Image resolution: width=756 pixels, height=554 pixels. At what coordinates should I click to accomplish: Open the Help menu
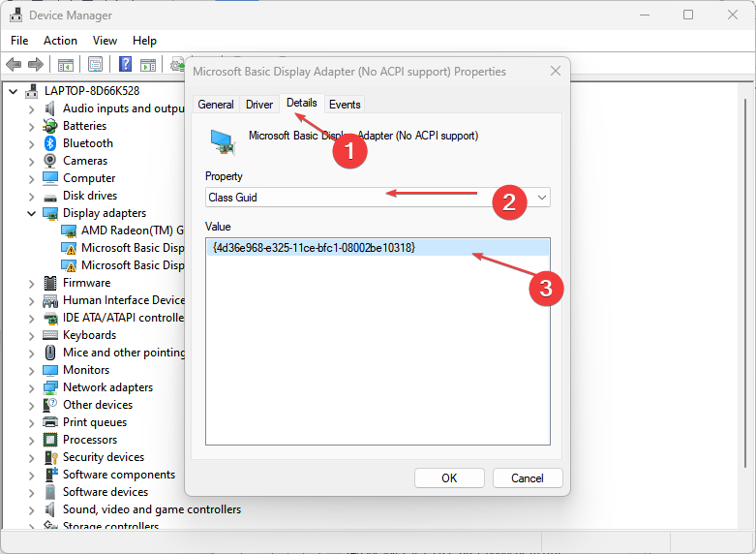(144, 41)
